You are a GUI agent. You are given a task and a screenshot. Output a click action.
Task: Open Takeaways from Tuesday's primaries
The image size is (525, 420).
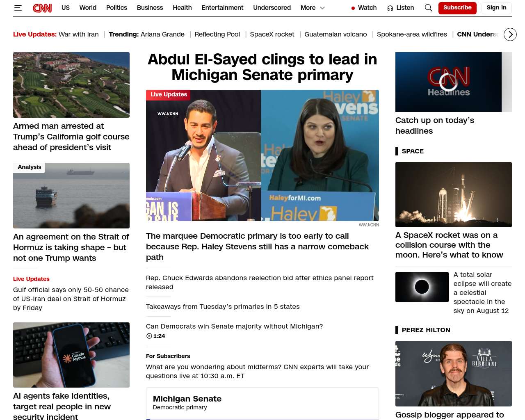223,307
